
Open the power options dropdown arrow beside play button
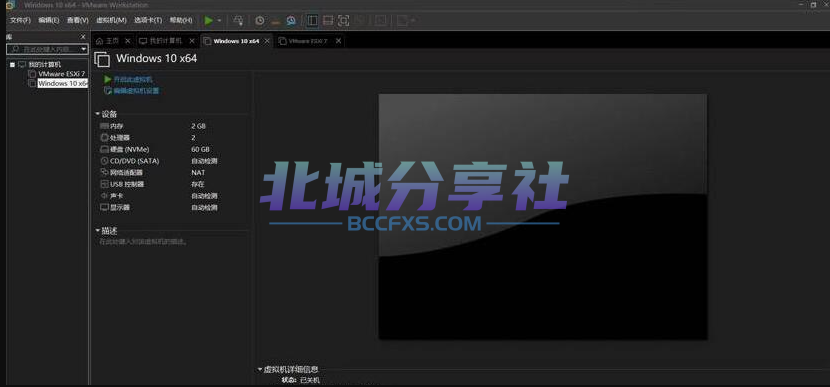click(219, 21)
